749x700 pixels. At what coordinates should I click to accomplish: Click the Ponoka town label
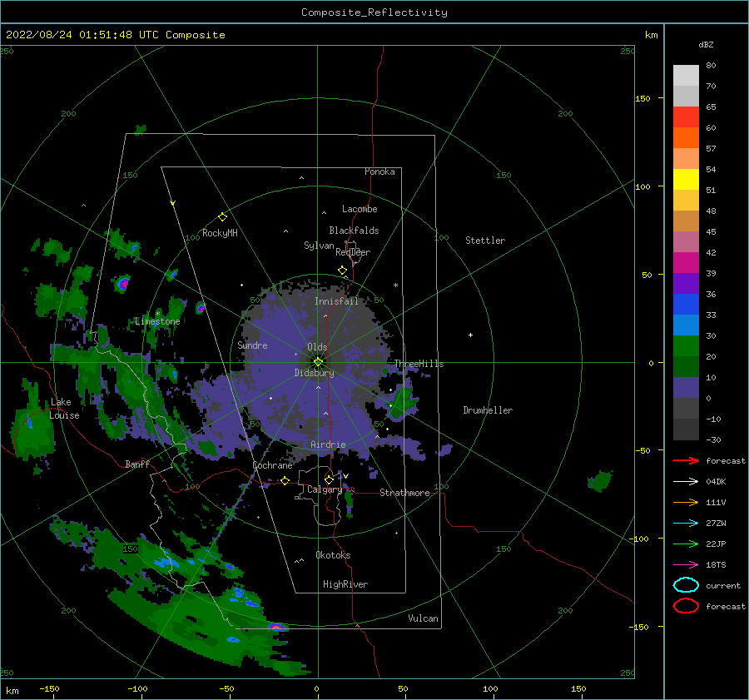[x=379, y=171]
